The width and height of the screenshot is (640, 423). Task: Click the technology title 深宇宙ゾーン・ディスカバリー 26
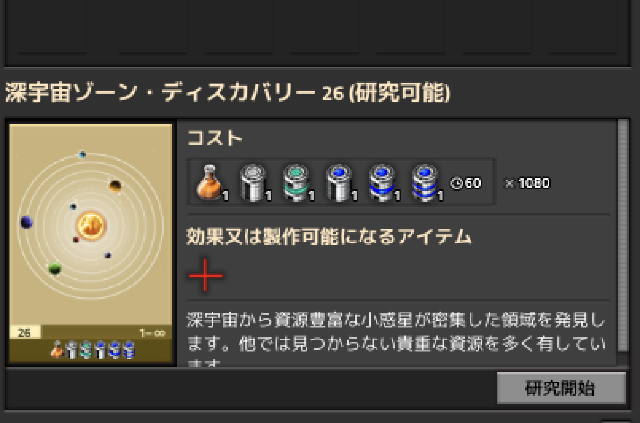pos(174,92)
